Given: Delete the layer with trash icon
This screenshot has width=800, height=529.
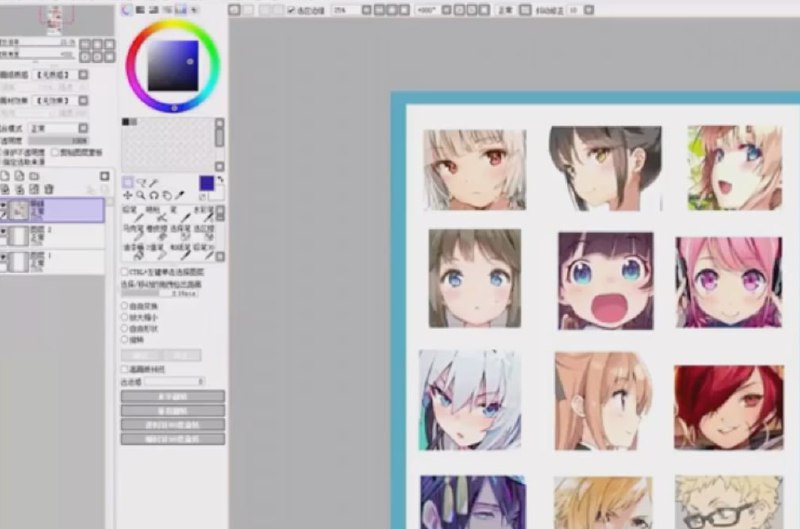Looking at the screenshot, I should coord(49,189).
